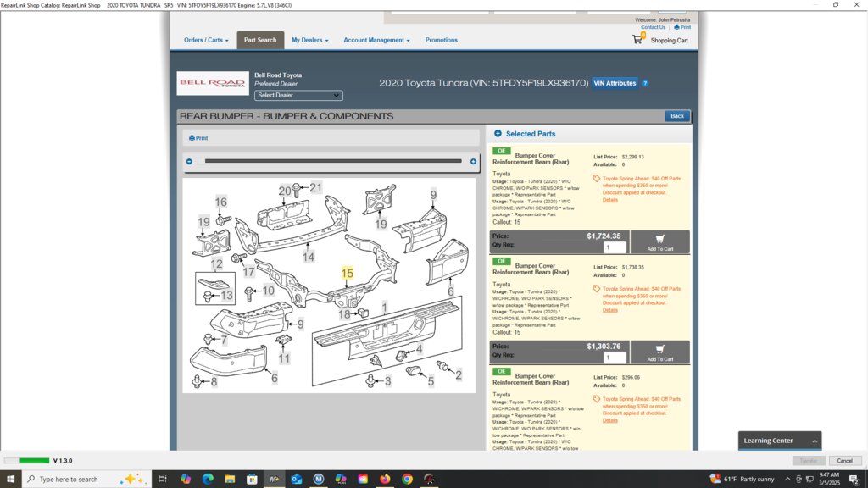Switch to the Part Search tab
This screenshot has width=868, height=488.
(260, 40)
